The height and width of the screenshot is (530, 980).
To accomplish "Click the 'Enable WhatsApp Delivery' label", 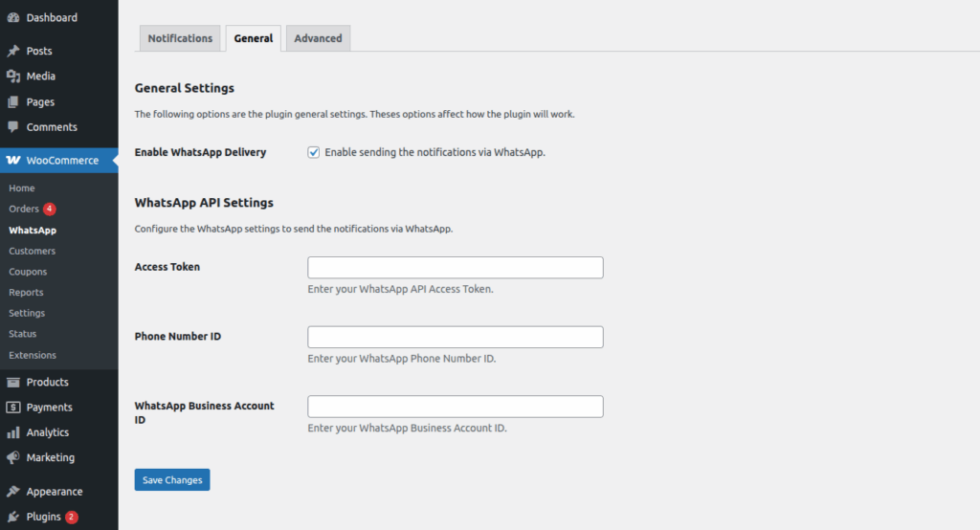I will coord(200,152).
